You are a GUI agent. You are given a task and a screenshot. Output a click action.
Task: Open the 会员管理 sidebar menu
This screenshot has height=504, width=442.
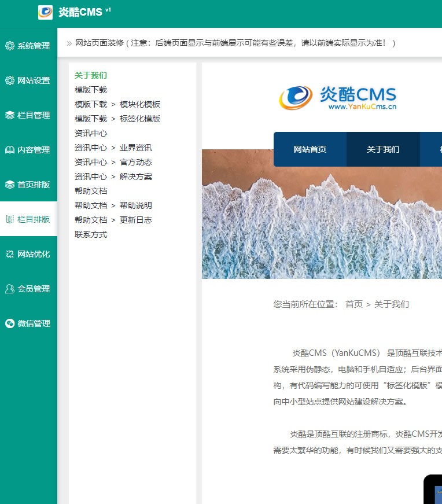pyautogui.click(x=28, y=289)
